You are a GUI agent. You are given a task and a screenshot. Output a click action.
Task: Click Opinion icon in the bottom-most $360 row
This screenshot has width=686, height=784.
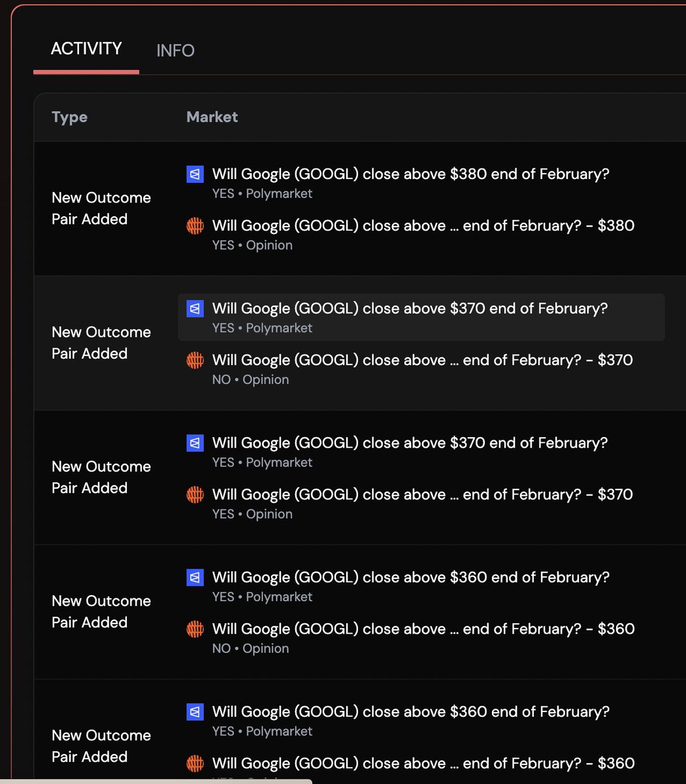195,764
